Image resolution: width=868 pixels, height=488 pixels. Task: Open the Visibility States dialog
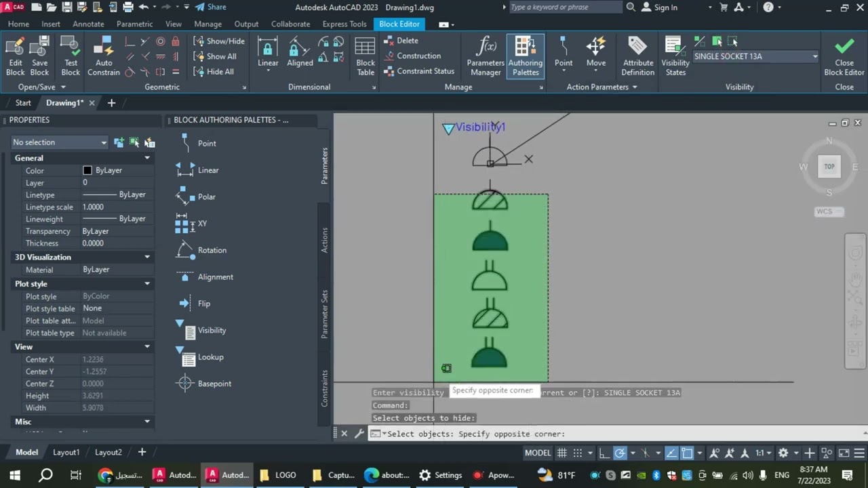click(x=675, y=57)
